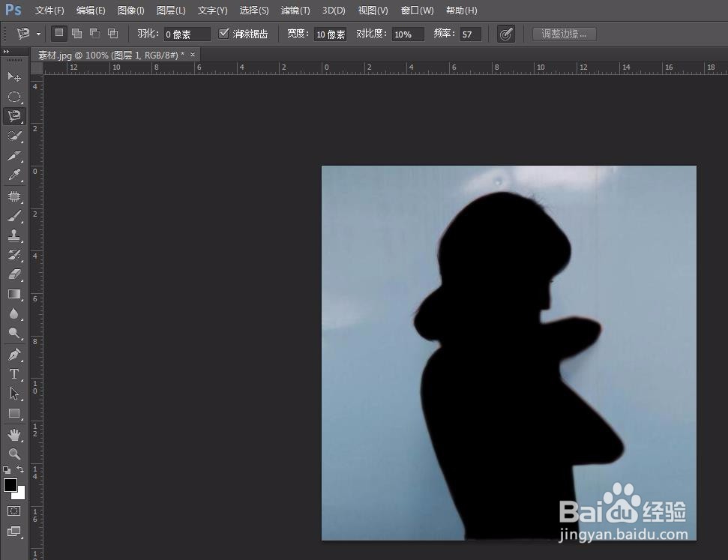Open the 3D(D) menu
The width and height of the screenshot is (728, 560).
pos(334,10)
